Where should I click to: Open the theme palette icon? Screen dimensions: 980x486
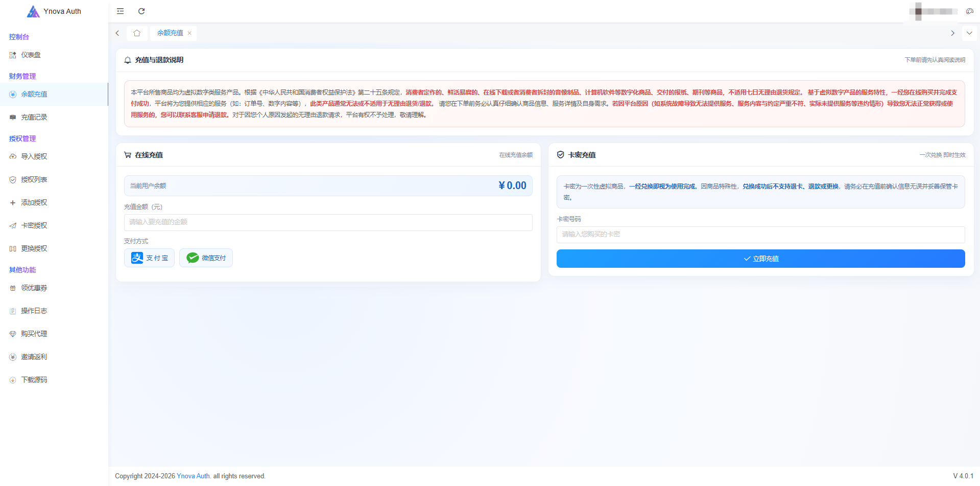click(x=969, y=11)
